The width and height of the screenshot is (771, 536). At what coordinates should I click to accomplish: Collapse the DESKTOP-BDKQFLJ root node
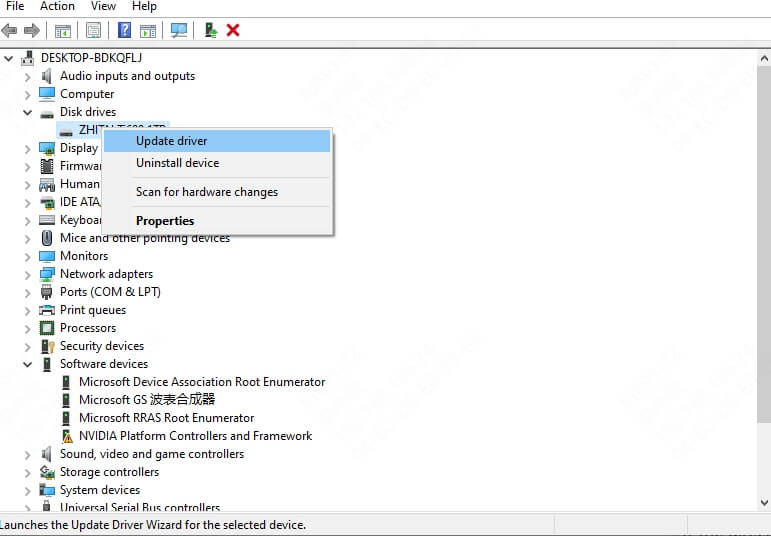coord(8,59)
